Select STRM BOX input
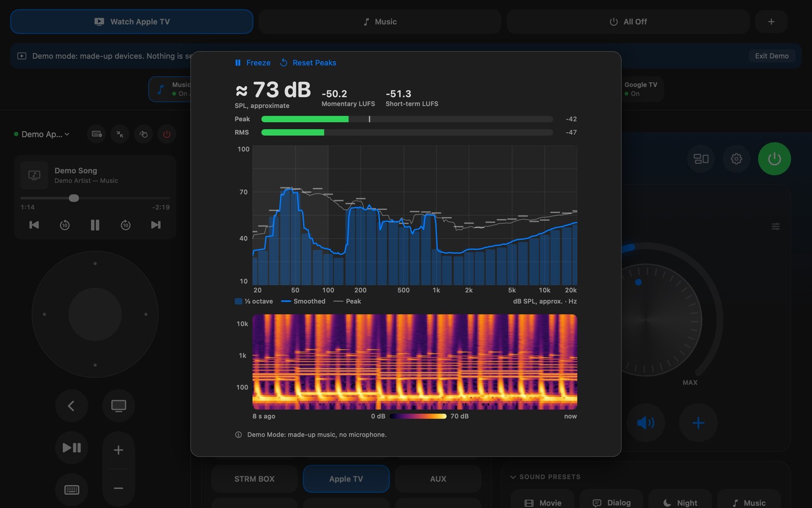 click(254, 479)
